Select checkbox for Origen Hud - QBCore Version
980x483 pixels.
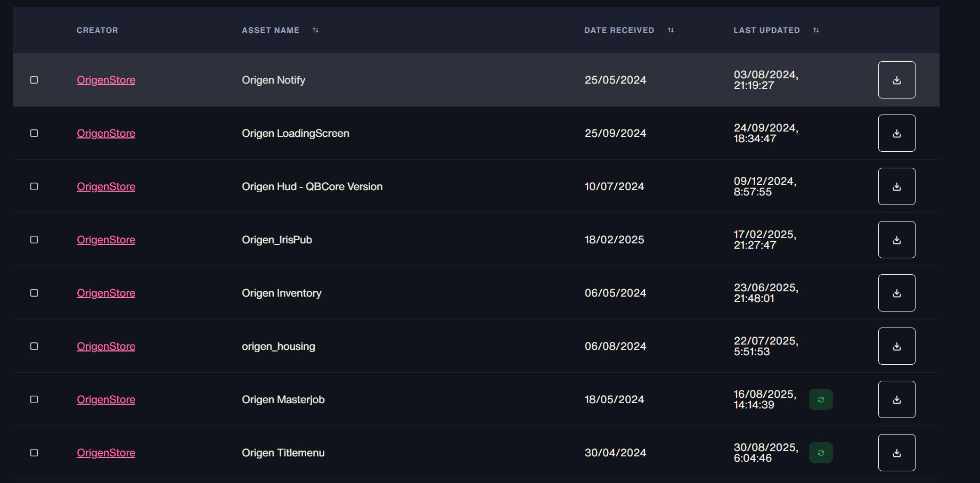point(34,186)
